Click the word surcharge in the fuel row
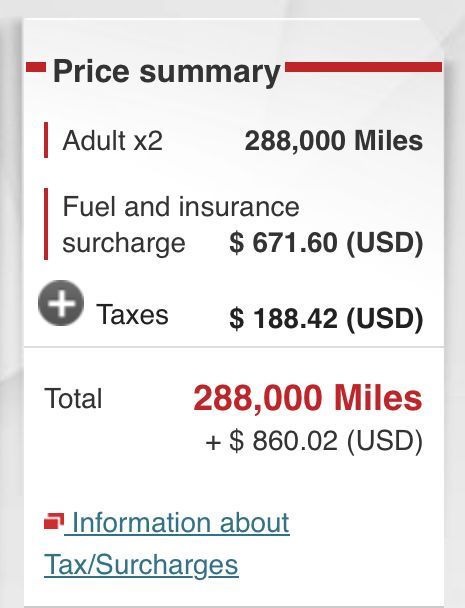 coord(124,244)
